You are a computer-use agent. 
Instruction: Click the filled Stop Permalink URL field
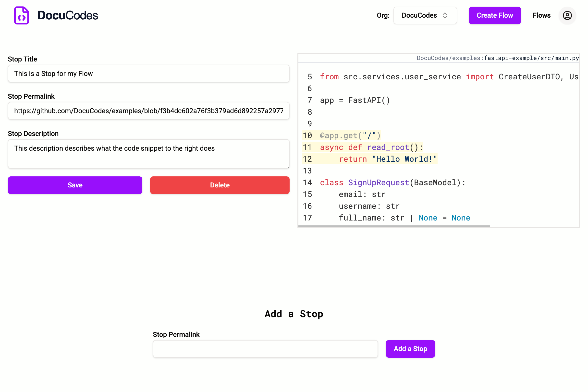pyautogui.click(x=148, y=111)
